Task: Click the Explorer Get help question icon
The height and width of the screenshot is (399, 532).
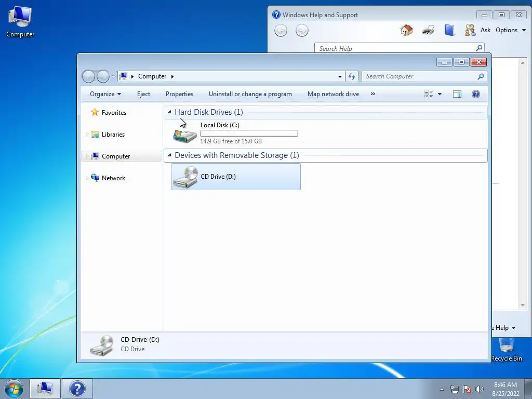Action: 476,94
